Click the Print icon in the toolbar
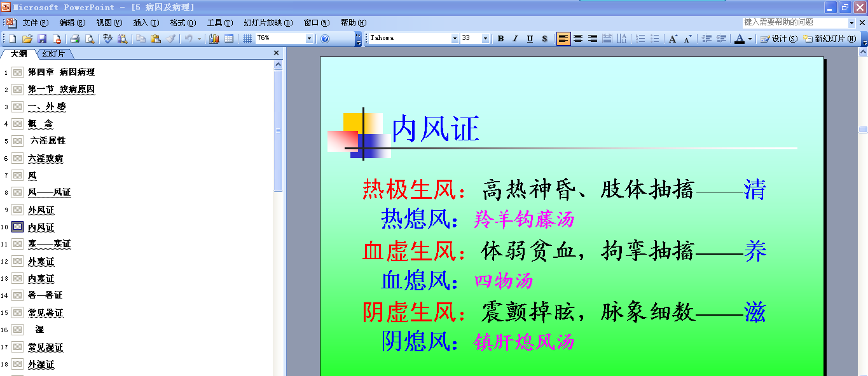The image size is (868, 376). 74,39
